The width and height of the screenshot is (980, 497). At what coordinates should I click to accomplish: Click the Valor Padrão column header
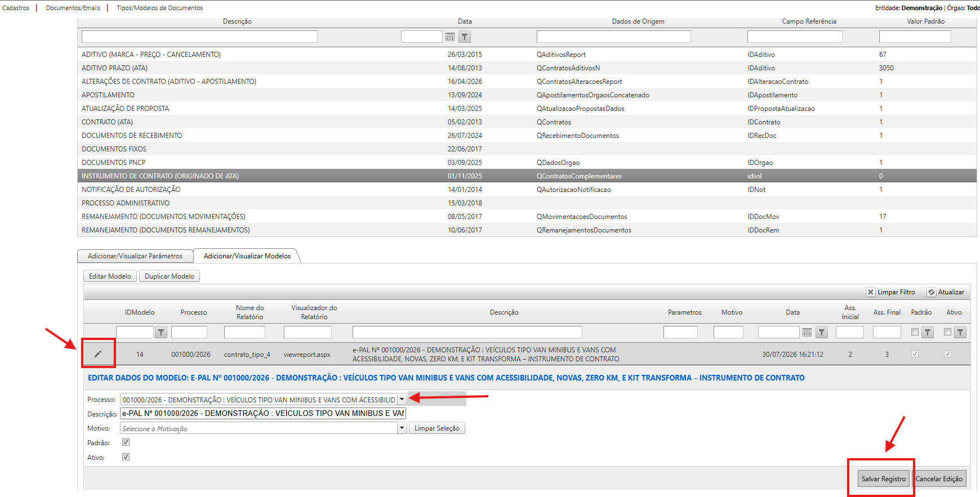point(925,21)
